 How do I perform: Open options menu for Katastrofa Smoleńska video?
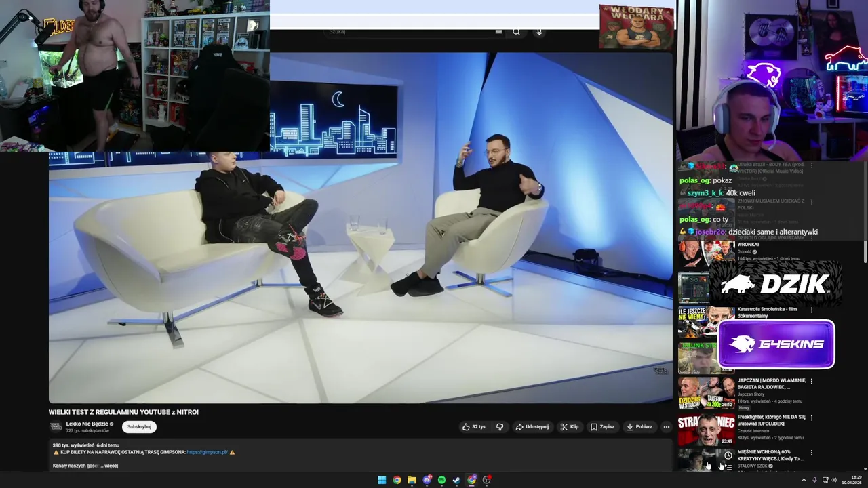pyautogui.click(x=812, y=310)
